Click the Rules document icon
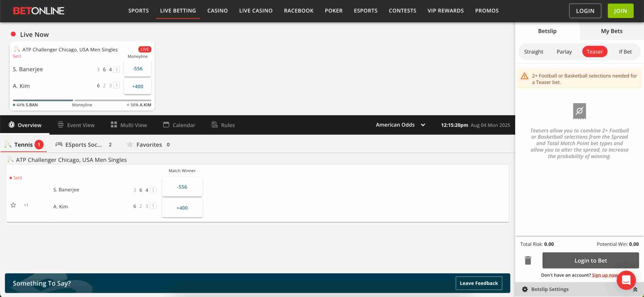Viewport: 644px width, 297px height. tap(214, 125)
